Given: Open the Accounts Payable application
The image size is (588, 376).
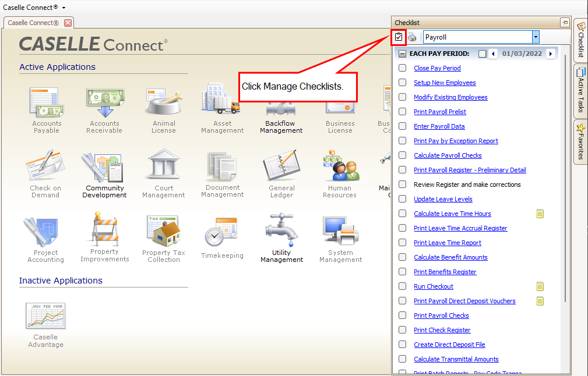Looking at the screenshot, I should pos(47,111).
